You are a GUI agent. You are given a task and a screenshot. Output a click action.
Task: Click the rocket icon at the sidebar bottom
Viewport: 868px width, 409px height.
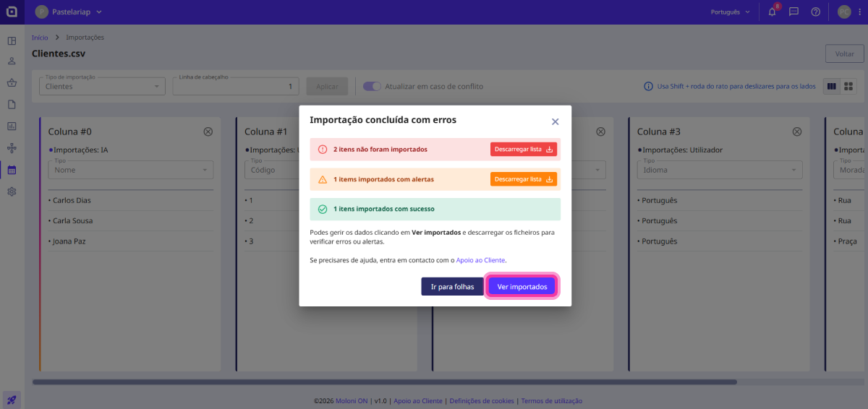(x=12, y=400)
